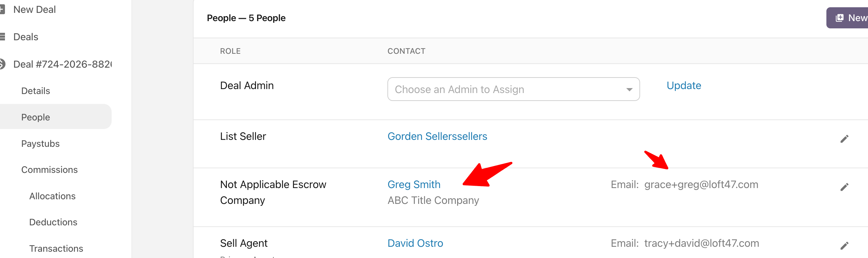Viewport: 868px width, 258px height.
Task: Go to Paystubs section
Action: click(40, 144)
